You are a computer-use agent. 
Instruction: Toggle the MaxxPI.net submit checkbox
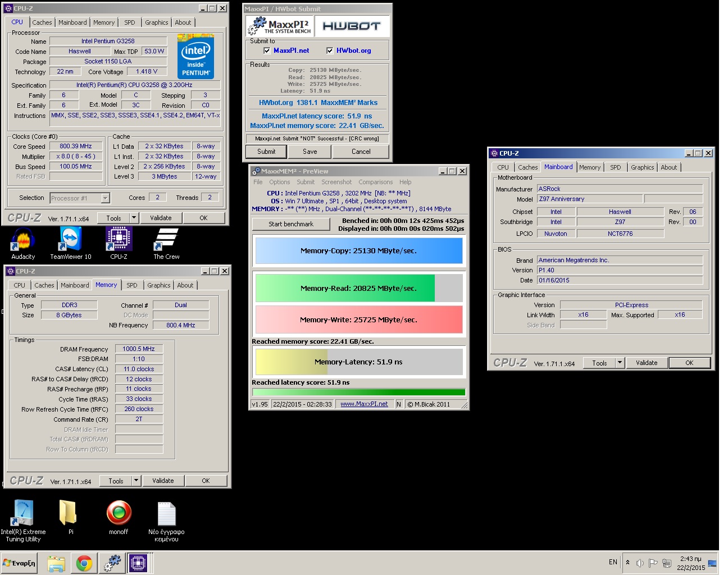267,51
